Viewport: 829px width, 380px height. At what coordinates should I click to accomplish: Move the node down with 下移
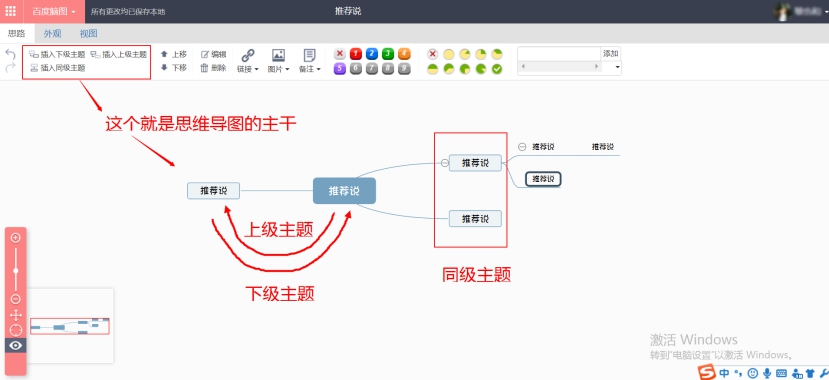point(174,68)
